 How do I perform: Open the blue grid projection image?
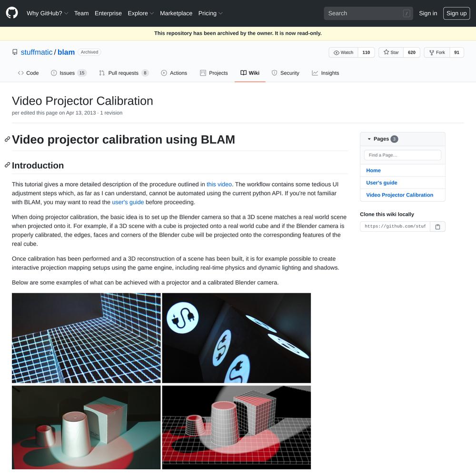[86, 338]
